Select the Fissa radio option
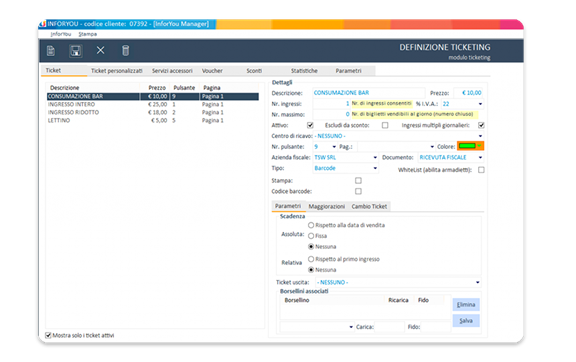 tap(311, 236)
